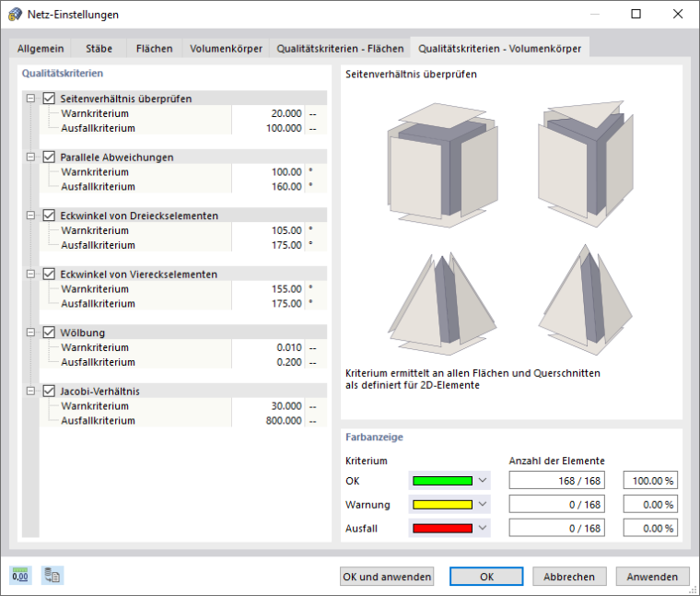Click the red Ausfall color swatch
Screen dimensions: 700x596
tap(442, 528)
